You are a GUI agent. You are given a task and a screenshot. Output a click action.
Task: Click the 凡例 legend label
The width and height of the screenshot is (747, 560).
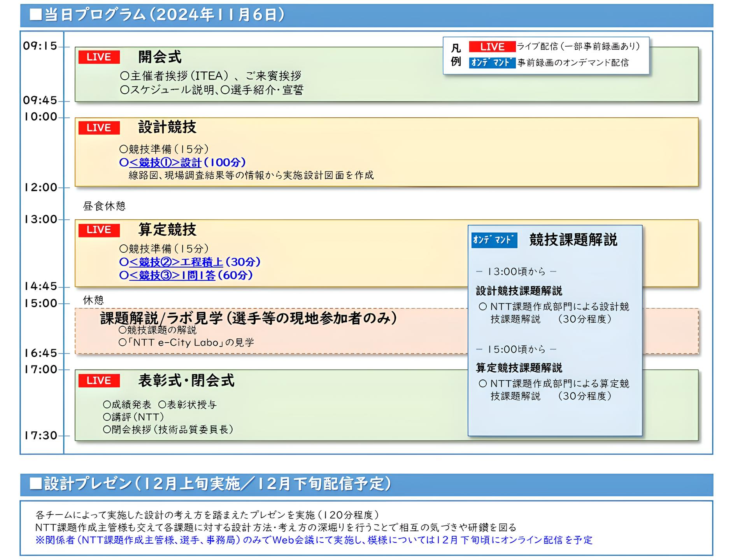(456, 55)
